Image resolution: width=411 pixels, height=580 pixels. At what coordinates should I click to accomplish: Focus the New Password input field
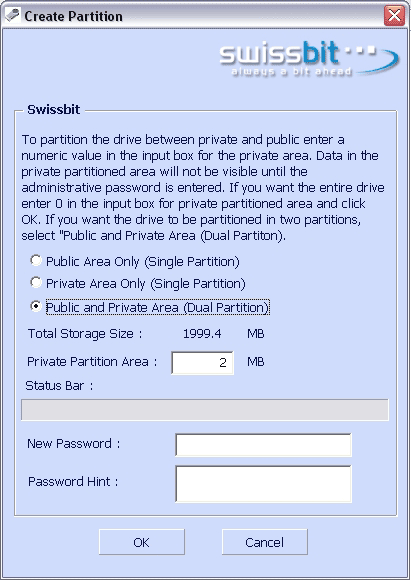(263, 445)
